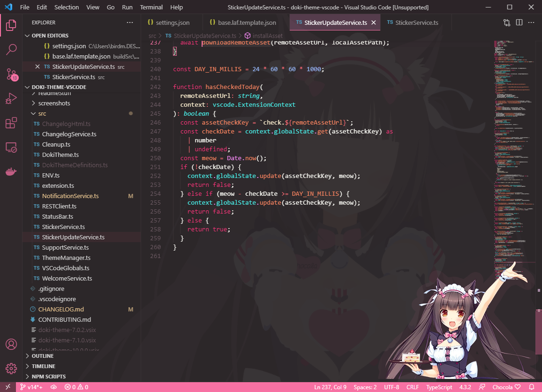This screenshot has height=392, width=542.
Task: Open the Terminal menu
Action: (151, 7)
